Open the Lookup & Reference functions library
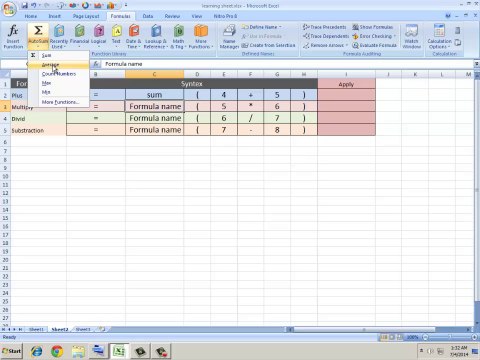 (155, 37)
